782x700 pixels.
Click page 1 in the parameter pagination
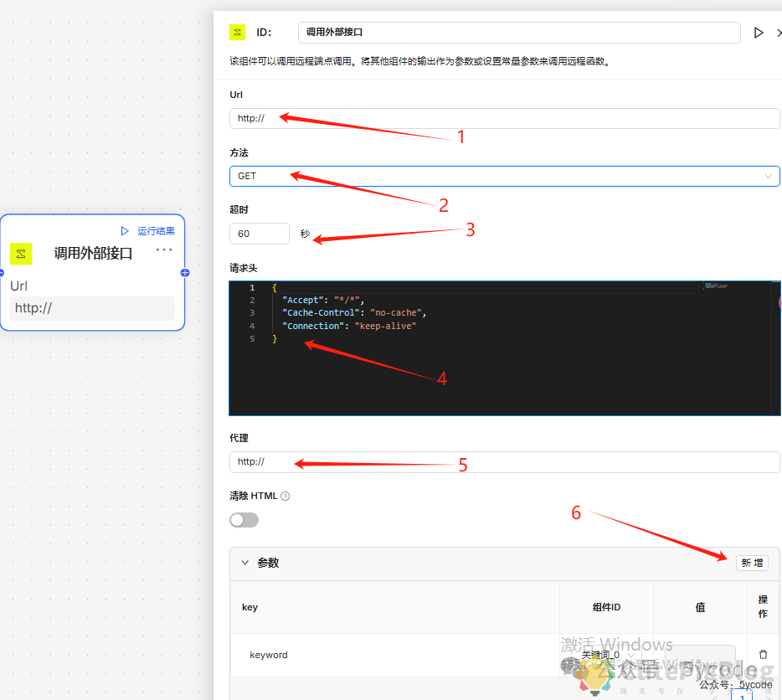tap(743, 697)
